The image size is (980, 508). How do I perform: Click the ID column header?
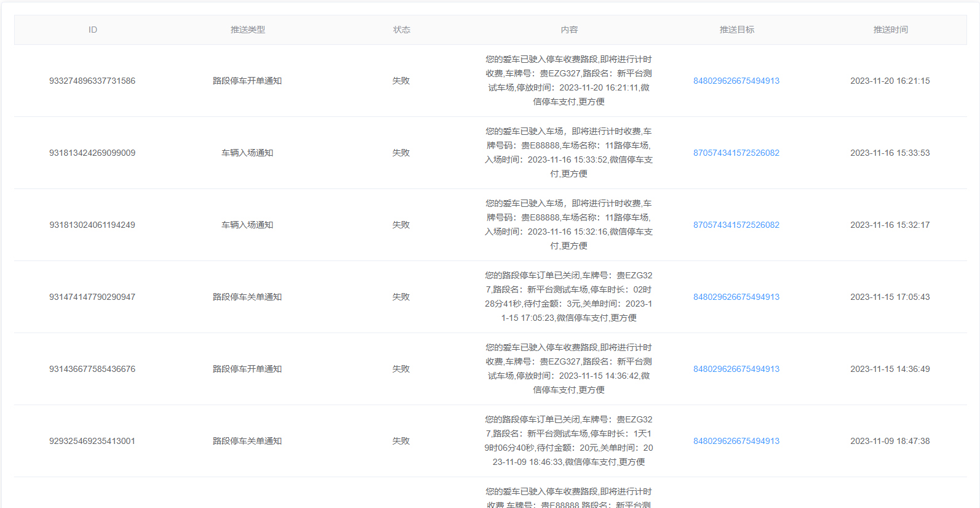tap(93, 30)
